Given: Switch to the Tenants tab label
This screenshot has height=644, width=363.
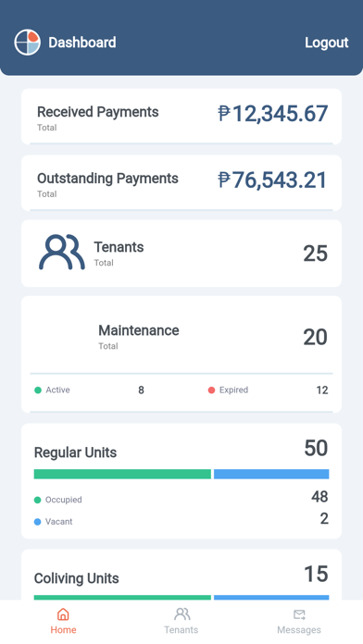Looking at the screenshot, I should [x=181, y=629].
